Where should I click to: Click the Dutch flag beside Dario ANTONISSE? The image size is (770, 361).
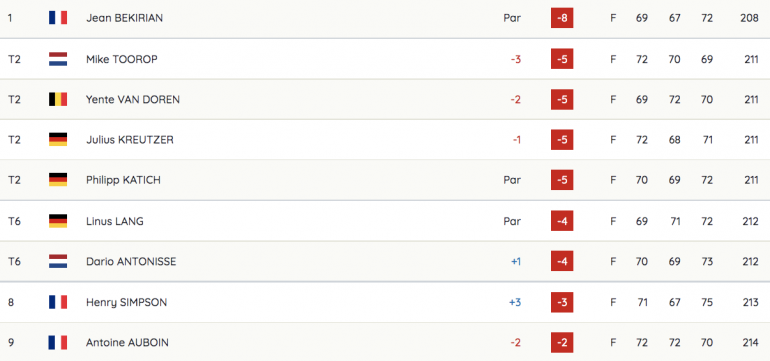(58, 262)
